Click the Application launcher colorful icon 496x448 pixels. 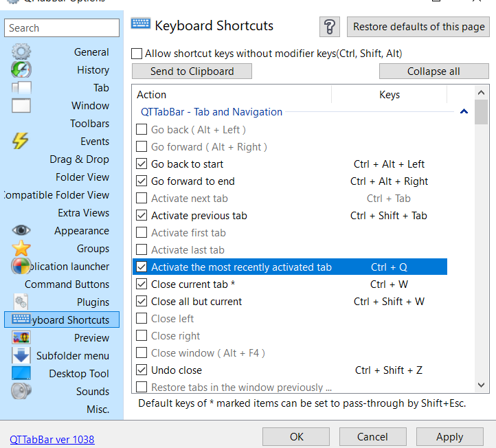pyautogui.click(x=21, y=266)
